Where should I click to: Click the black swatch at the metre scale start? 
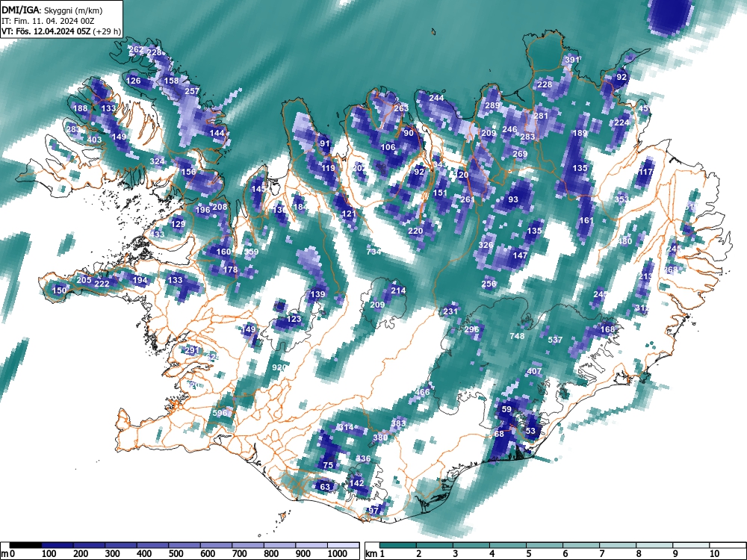coord(25,545)
